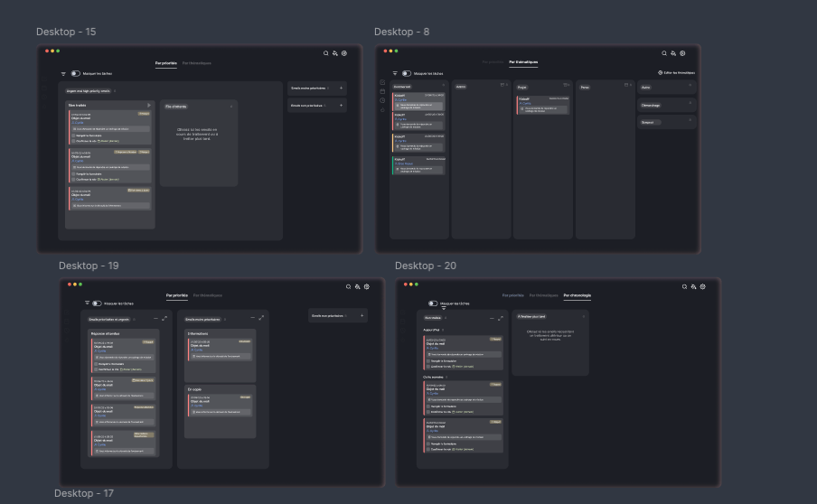This screenshot has width=817, height=504.
Task: Expand 'Emails moins prioritaires' with plus in Desktop - 15
Action: (341, 89)
